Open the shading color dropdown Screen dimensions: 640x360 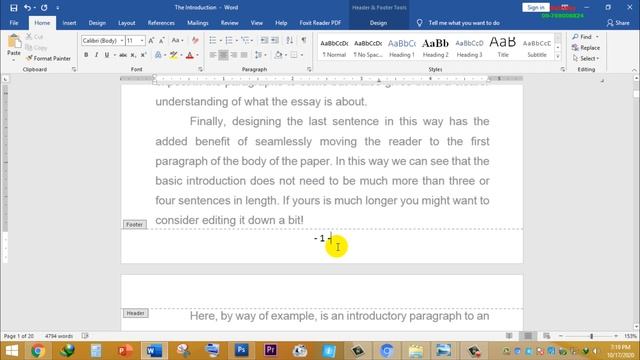coord(286,55)
